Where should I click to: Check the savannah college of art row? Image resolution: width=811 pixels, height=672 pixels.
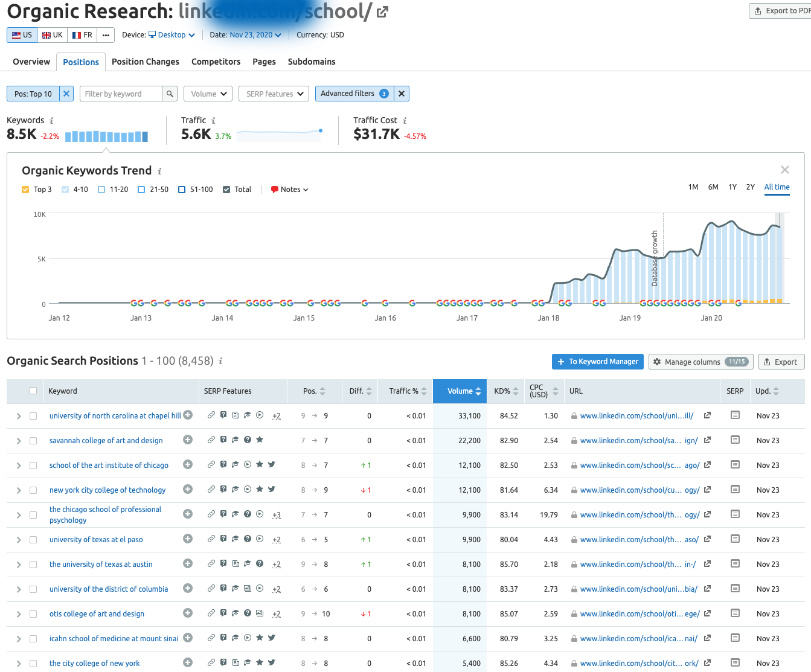point(33,441)
